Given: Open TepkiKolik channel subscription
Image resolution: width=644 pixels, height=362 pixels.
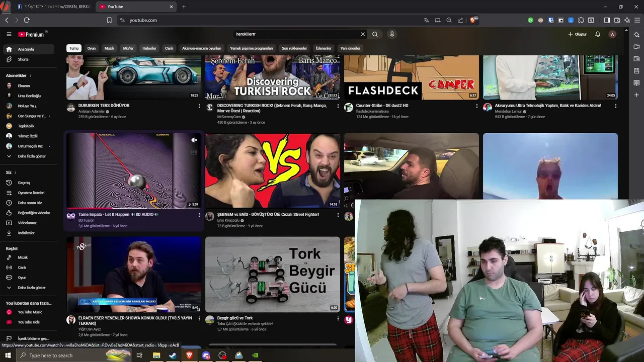Looking at the screenshot, I should [29, 126].
